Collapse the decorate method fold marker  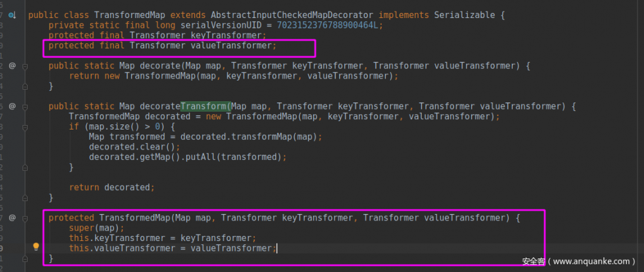click(x=25, y=66)
